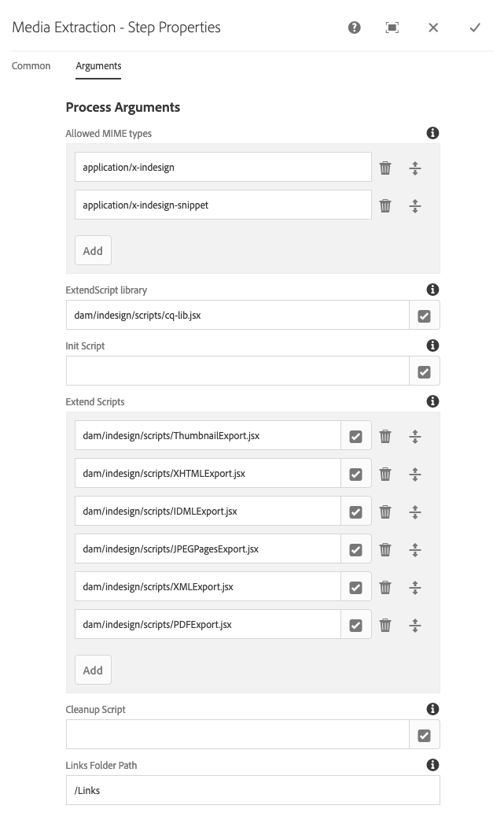The width and height of the screenshot is (504, 820).
Task: Toggle the XHTMLExport.jsx script checkbox
Action: [x=355, y=475]
